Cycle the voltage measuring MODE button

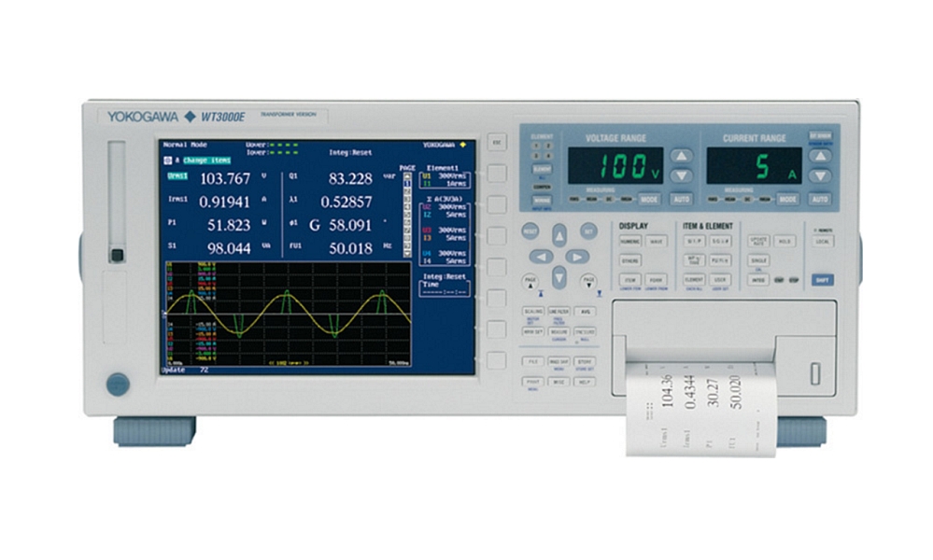click(649, 199)
